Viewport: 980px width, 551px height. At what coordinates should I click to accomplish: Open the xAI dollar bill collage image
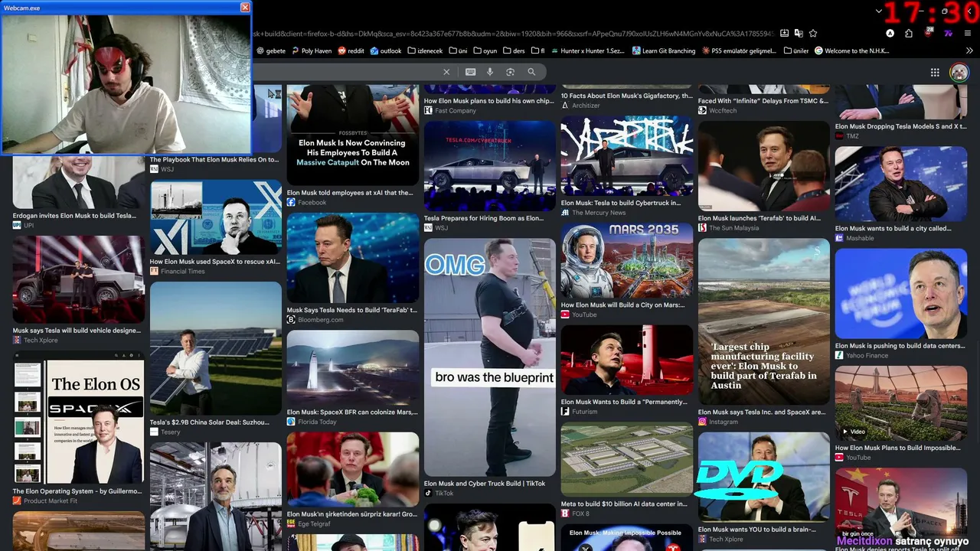216,217
